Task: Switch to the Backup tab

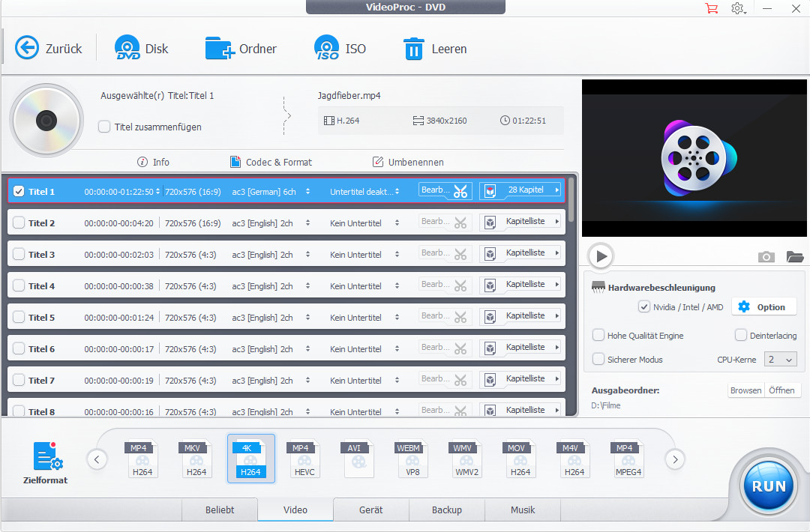Action: pos(447,510)
